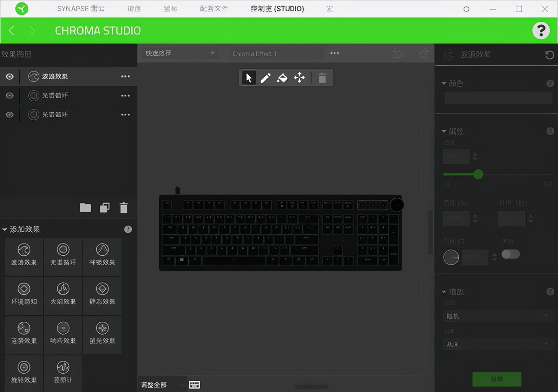Pick the pen drawing tool
558x392 pixels.
(x=265, y=78)
